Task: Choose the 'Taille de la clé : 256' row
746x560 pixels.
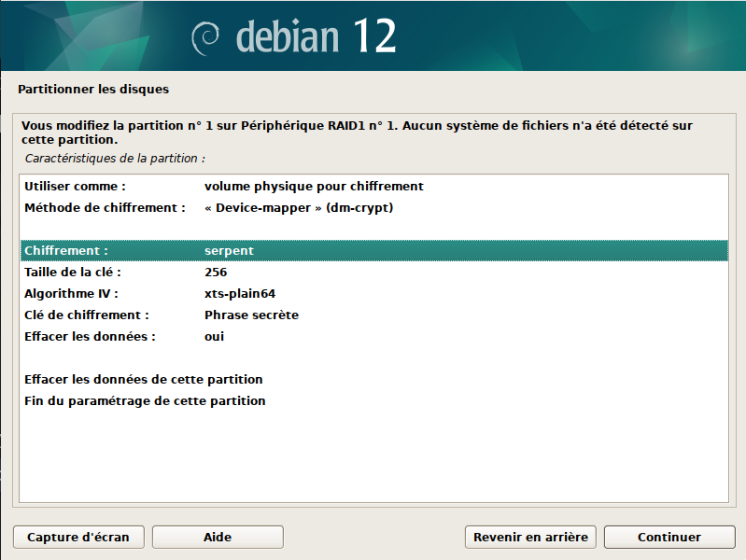Action: click(x=374, y=273)
